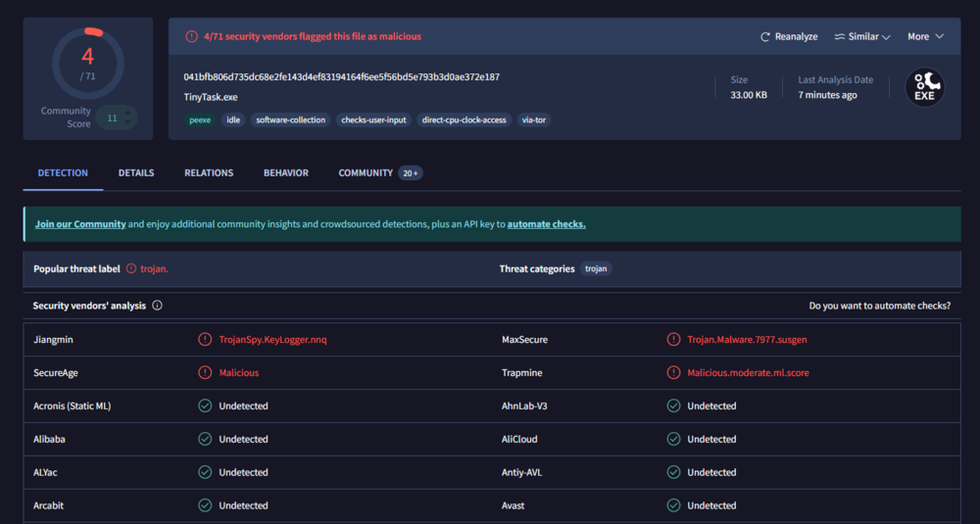Click the Avast undetected checkmark icon
Image resolution: width=980 pixels, height=524 pixels.
point(673,505)
